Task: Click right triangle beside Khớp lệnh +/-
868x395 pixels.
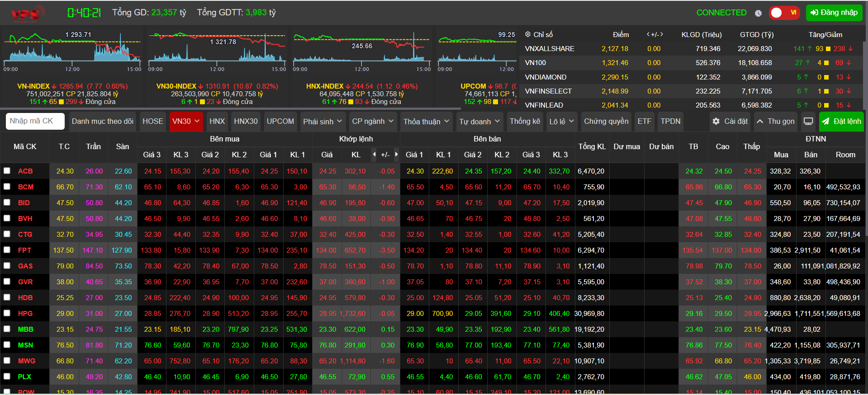Action: pos(396,155)
